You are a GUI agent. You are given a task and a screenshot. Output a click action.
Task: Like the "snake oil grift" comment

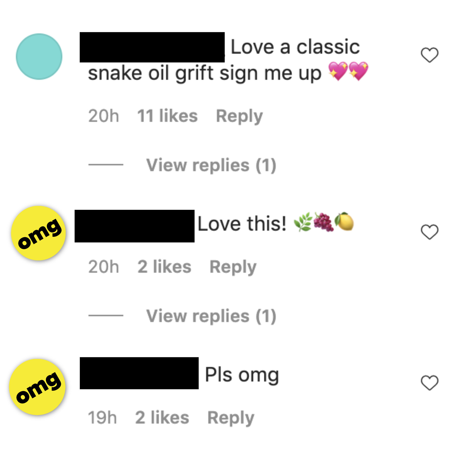pyautogui.click(x=429, y=55)
